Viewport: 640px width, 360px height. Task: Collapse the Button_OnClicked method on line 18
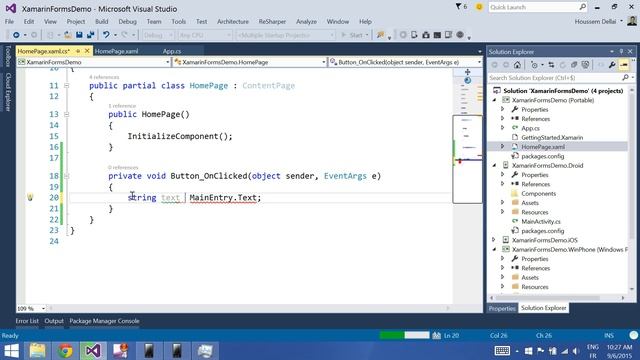[66, 176]
